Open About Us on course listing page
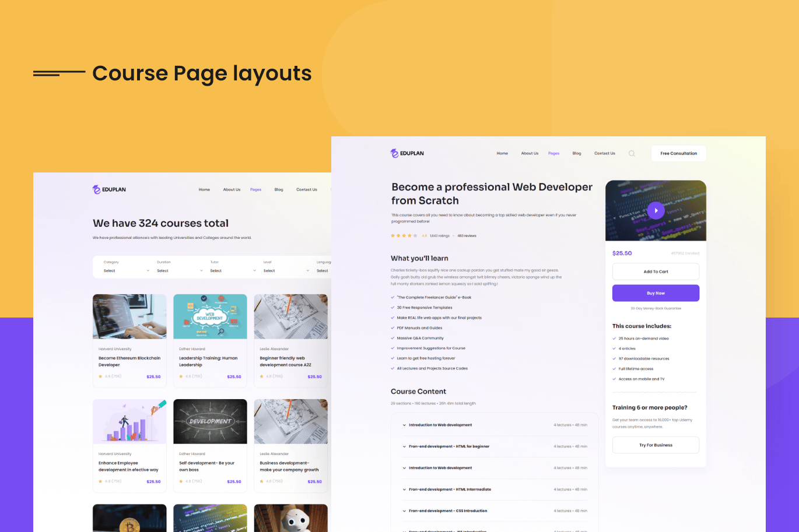Screen dimensions: 799x532 click(x=232, y=189)
